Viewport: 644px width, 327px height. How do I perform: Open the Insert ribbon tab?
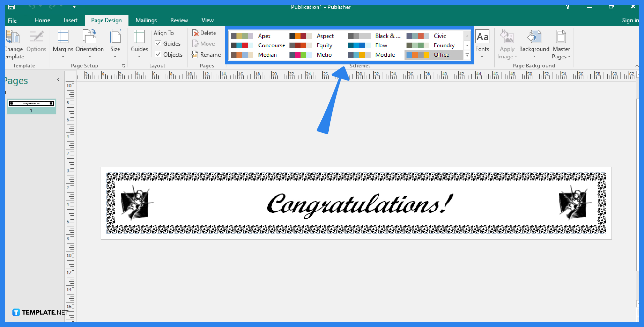(70, 20)
